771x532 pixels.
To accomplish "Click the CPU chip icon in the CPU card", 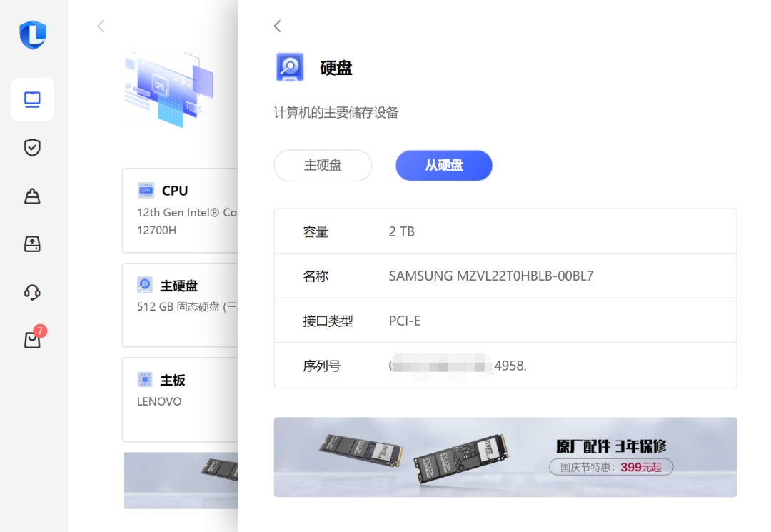I will pyautogui.click(x=146, y=190).
